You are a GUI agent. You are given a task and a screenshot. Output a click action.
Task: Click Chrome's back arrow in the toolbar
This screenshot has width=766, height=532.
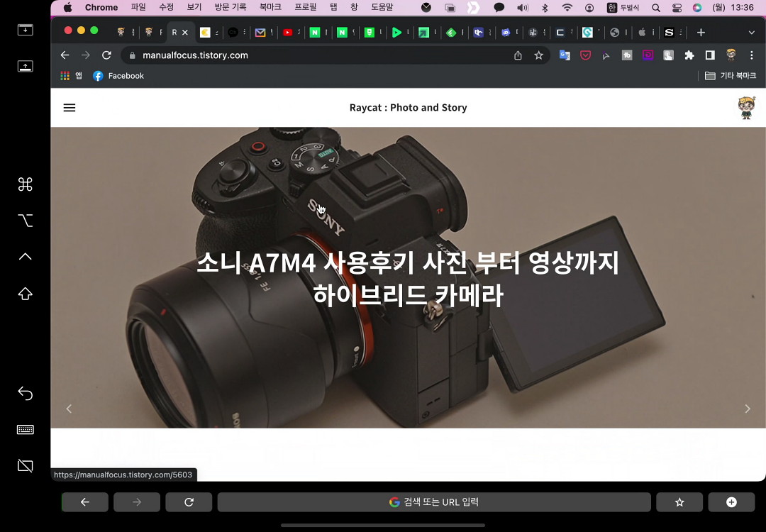pos(65,55)
